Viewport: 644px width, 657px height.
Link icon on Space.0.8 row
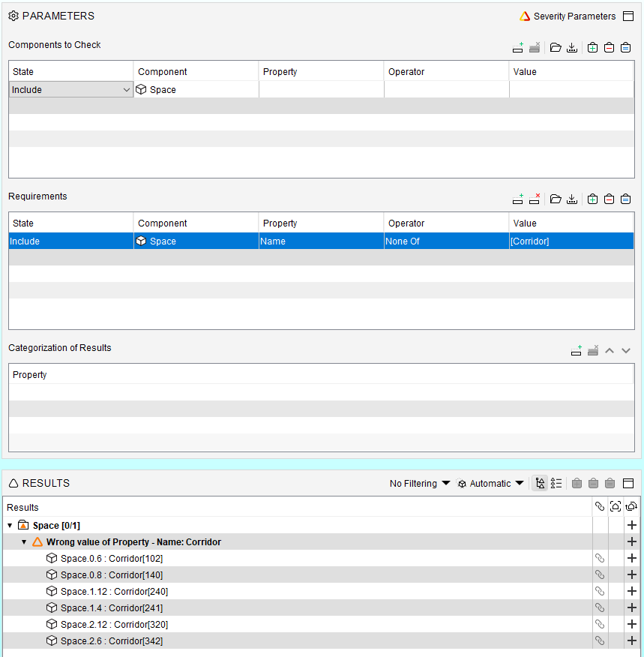600,574
